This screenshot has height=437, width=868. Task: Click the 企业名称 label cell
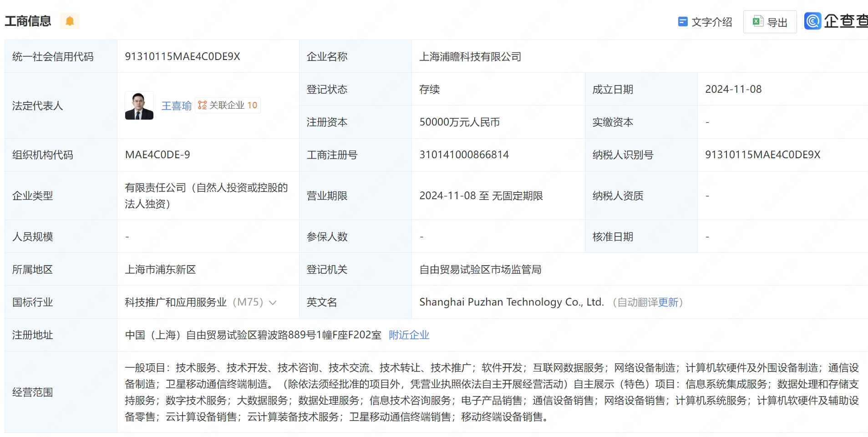(x=355, y=56)
